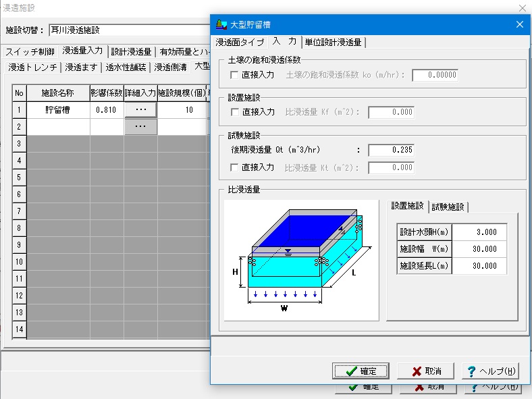Edit the 施設幅 W(m) value 30.000
This screenshot has width=532, height=399.
[479, 249]
